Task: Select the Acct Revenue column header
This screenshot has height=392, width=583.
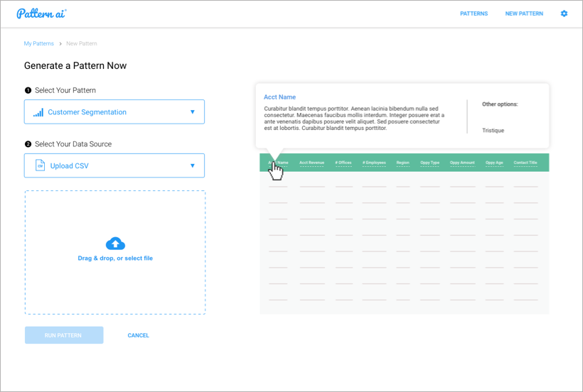Action: tap(311, 163)
